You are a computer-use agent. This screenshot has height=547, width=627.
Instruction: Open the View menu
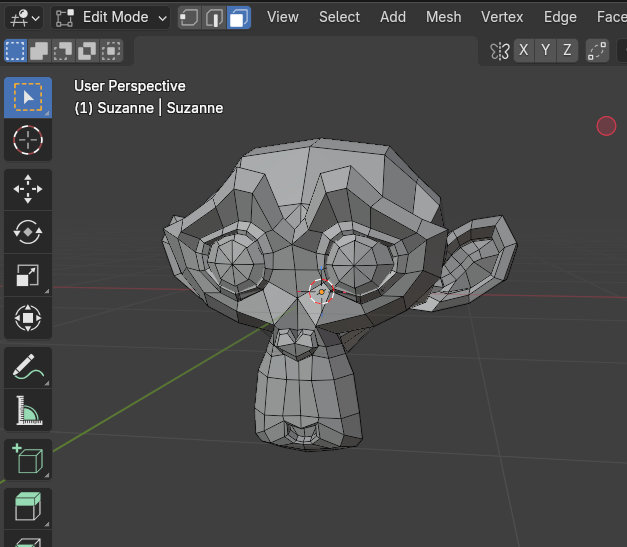pyautogui.click(x=283, y=17)
